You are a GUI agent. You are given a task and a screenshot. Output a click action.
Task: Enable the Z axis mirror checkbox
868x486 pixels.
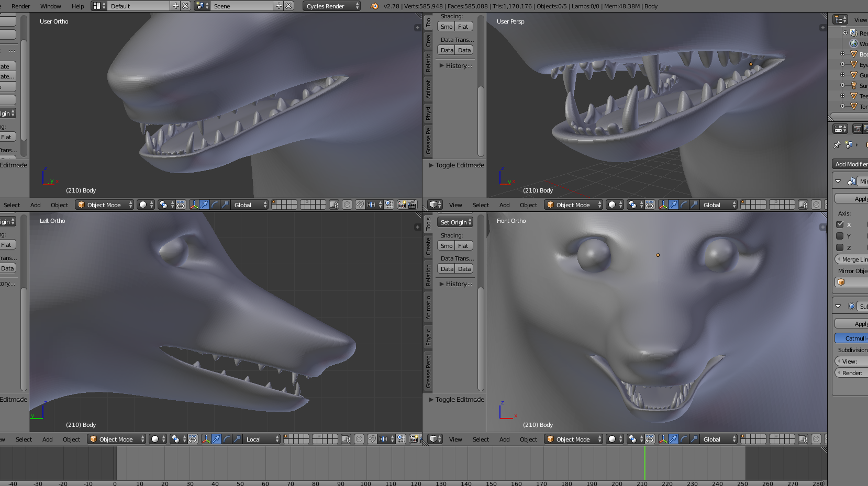[x=840, y=247]
